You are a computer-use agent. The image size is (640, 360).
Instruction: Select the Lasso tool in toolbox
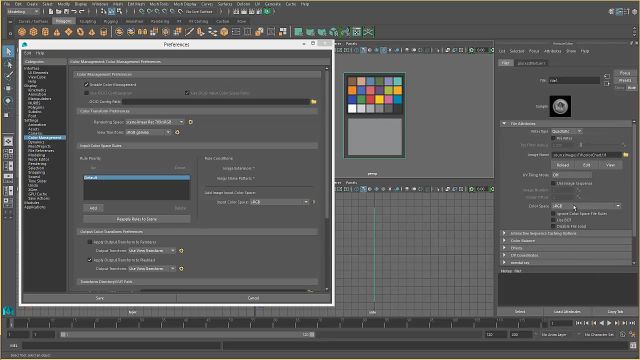pos(9,64)
